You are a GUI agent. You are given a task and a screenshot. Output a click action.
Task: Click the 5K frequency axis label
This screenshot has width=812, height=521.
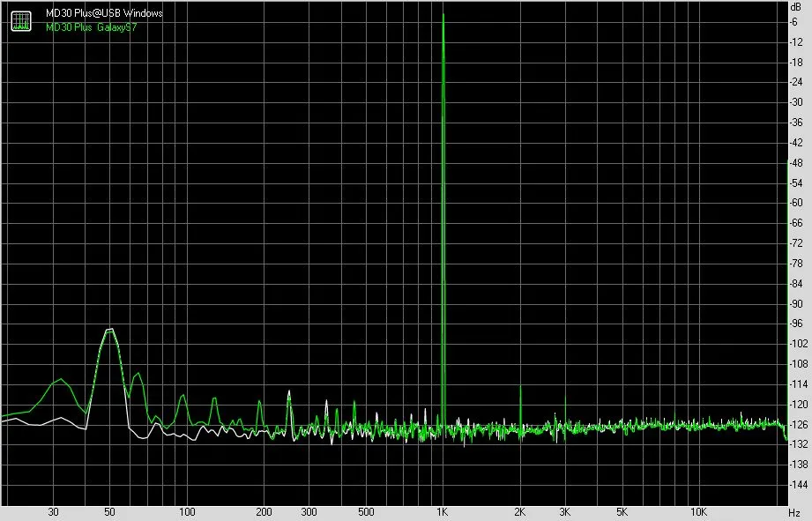pyautogui.click(x=622, y=512)
